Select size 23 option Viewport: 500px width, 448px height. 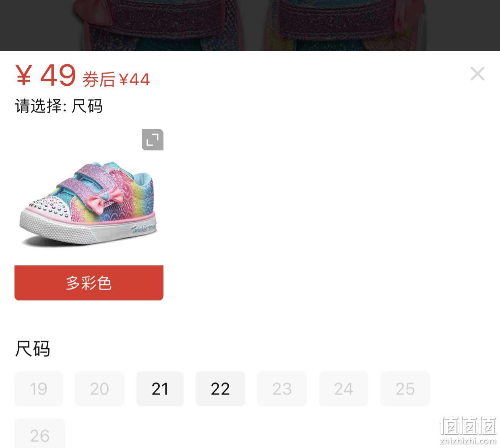pyautogui.click(x=282, y=389)
